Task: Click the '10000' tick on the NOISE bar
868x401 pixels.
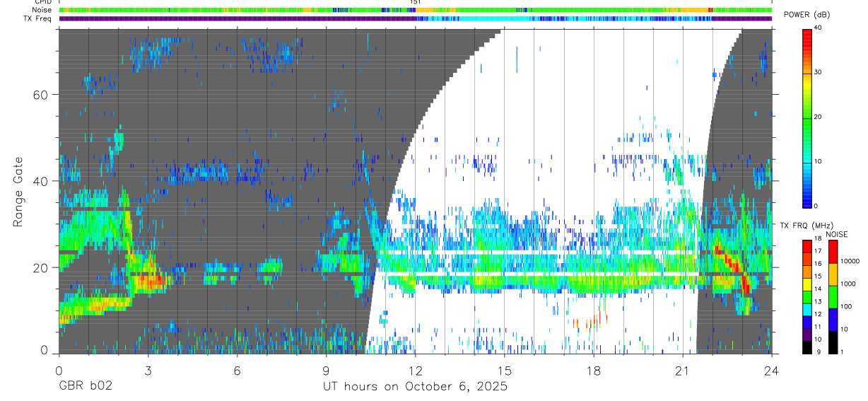Action: click(x=850, y=262)
